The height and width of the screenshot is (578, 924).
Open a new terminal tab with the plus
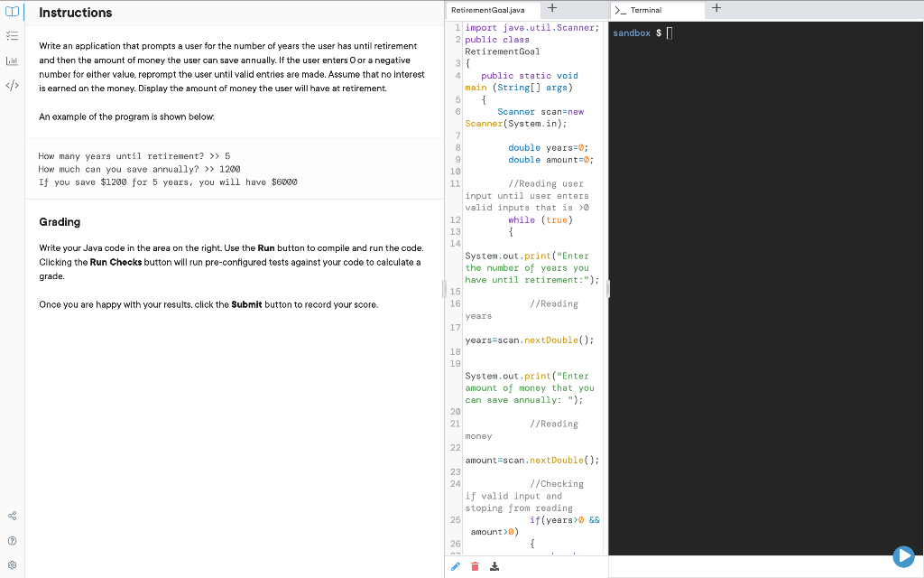(x=716, y=7)
